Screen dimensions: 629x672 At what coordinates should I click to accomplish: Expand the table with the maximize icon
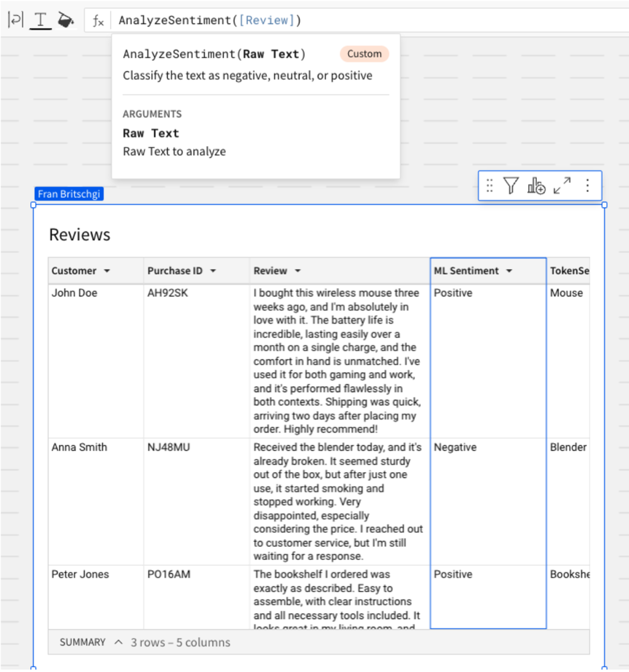pyautogui.click(x=562, y=186)
